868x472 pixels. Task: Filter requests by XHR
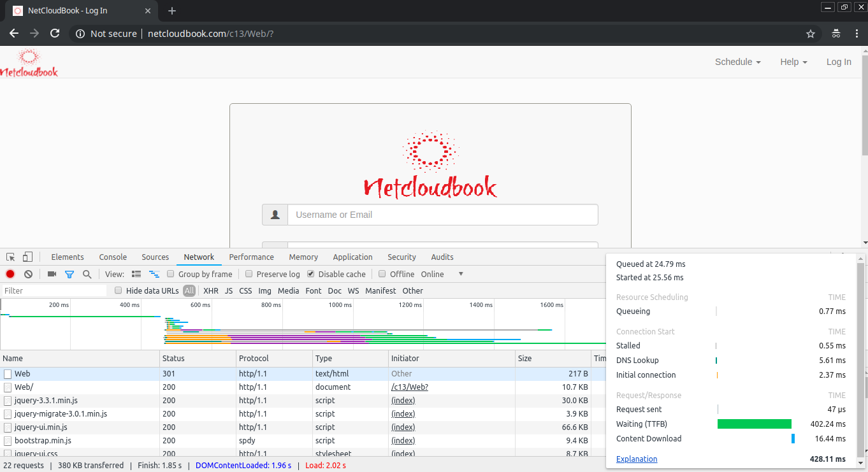click(x=211, y=290)
